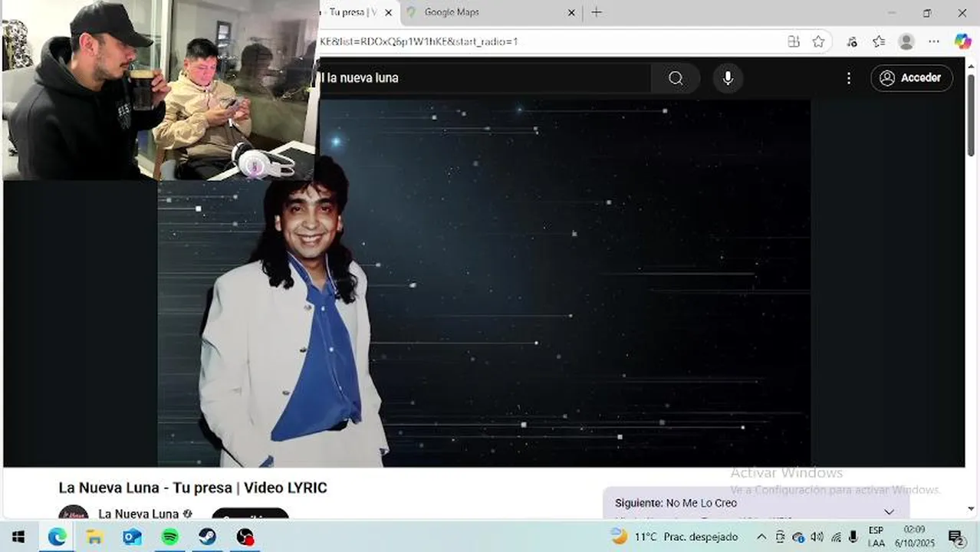Open Steam from taskbar
The width and height of the screenshot is (980, 552).
pos(207,537)
